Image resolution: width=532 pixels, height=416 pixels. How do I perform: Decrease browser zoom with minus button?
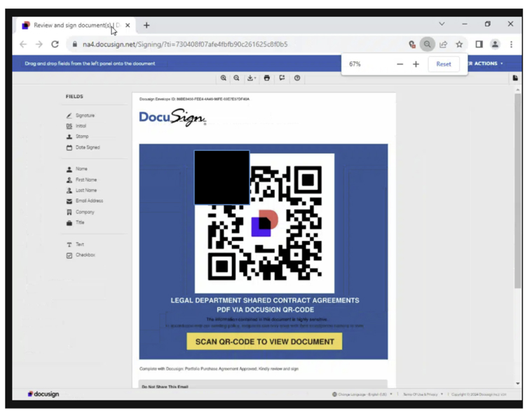tap(400, 64)
